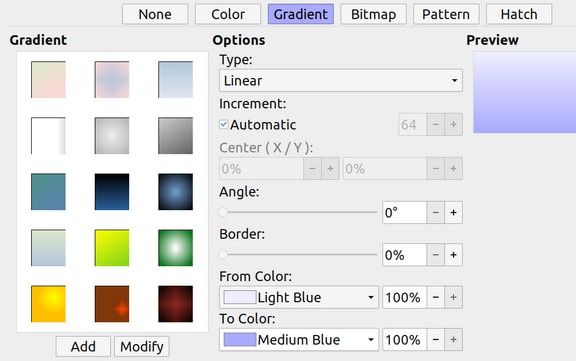Open the gradient Type dropdown
The width and height of the screenshot is (576, 361).
tap(341, 80)
